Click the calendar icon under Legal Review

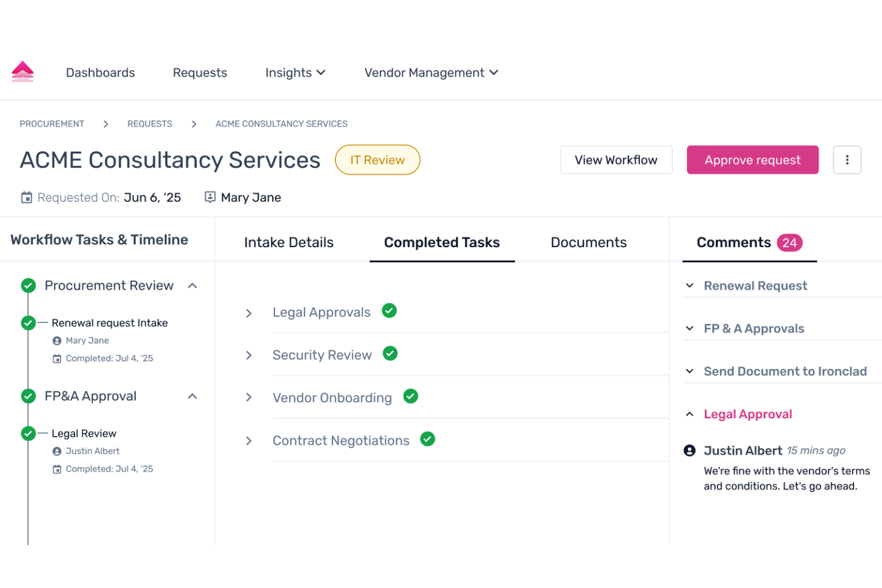point(57,469)
